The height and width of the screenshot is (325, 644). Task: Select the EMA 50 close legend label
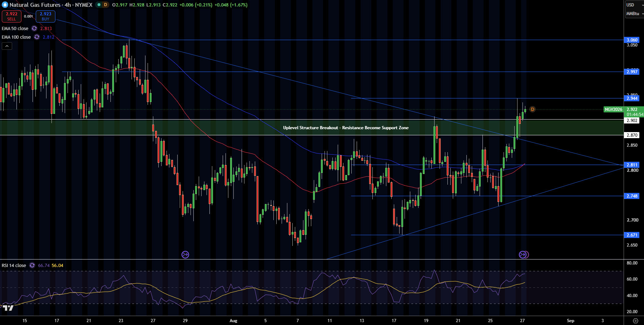15,28
